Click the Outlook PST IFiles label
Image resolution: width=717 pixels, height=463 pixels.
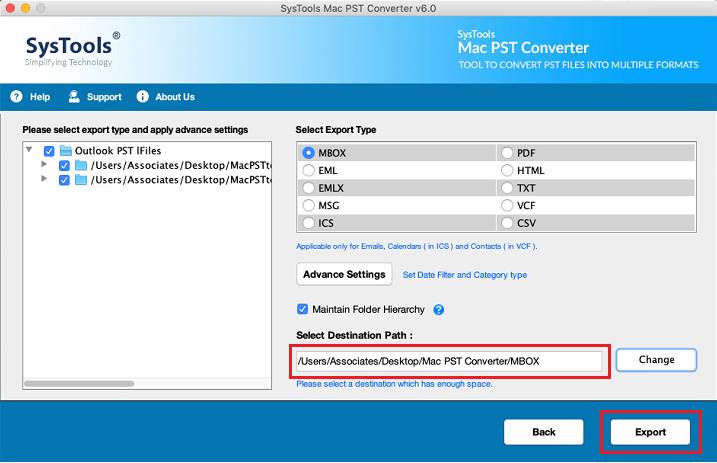[x=118, y=151]
